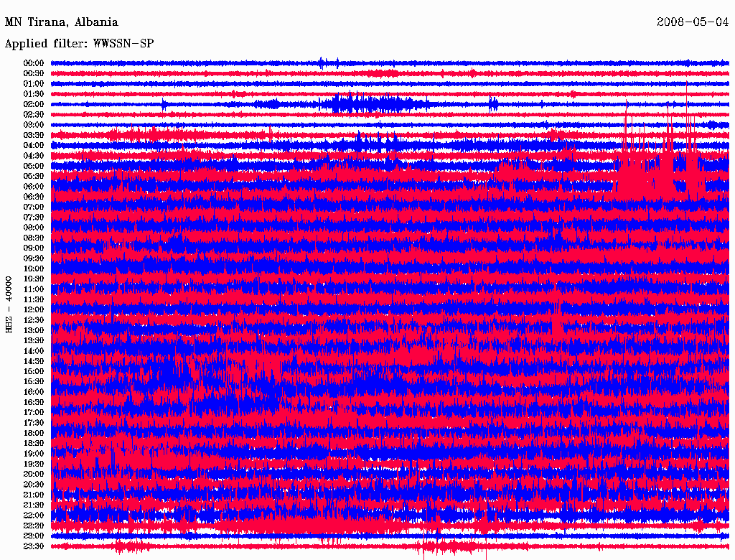Click the HHZ - 40000 axis label
Image resolution: width=735 pixels, height=560 pixels.
pyautogui.click(x=9, y=305)
